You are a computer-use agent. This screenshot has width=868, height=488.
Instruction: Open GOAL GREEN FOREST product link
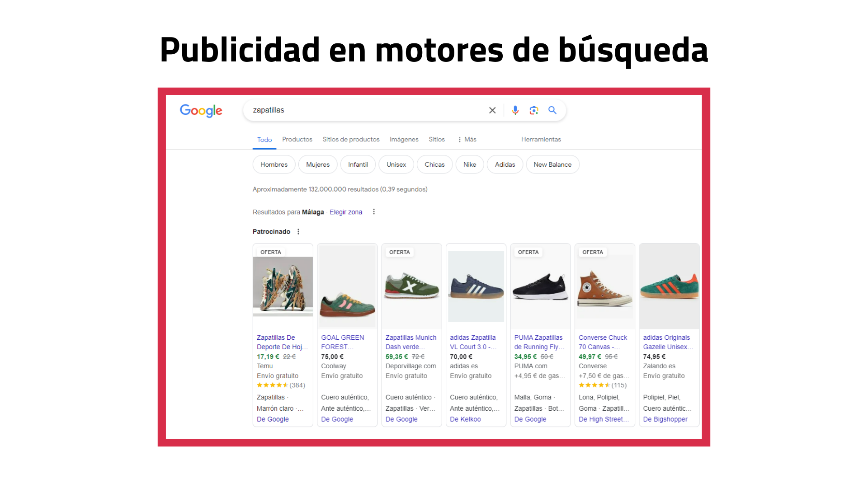343,342
